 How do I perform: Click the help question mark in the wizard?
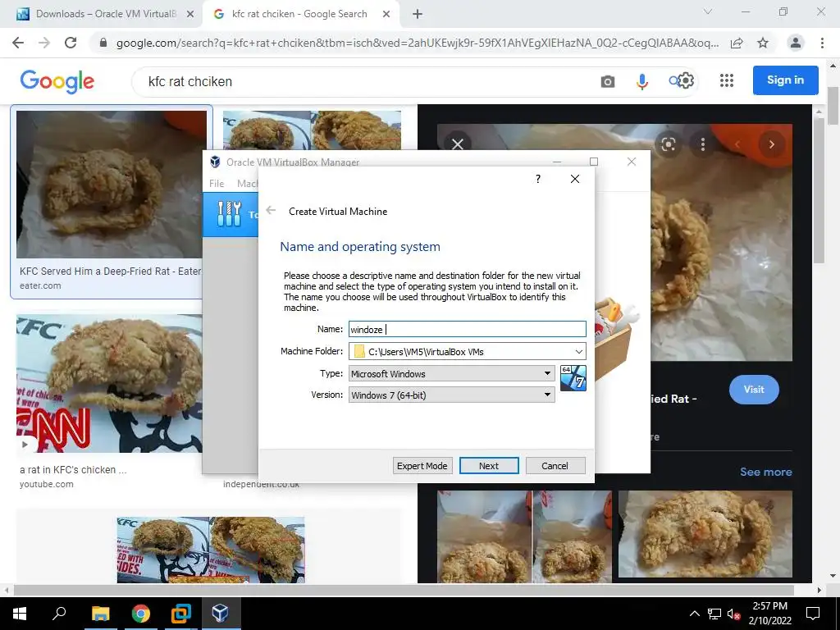pyautogui.click(x=538, y=179)
